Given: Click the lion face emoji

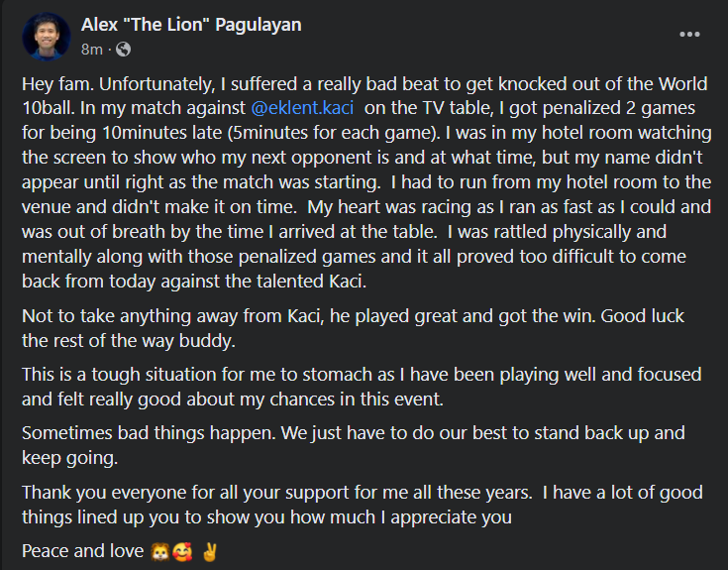Looking at the screenshot, I should pyautogui.click(x=159, y=552).
